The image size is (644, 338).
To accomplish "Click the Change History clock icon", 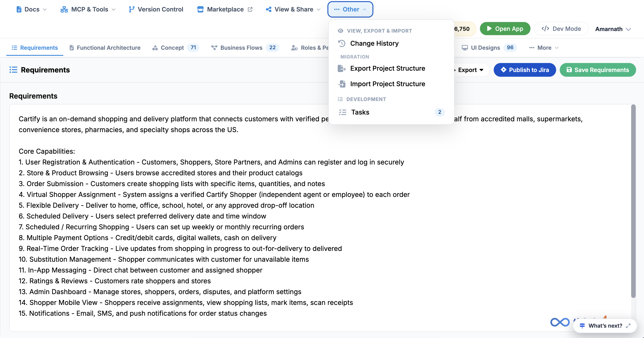I will click(342, 43).
